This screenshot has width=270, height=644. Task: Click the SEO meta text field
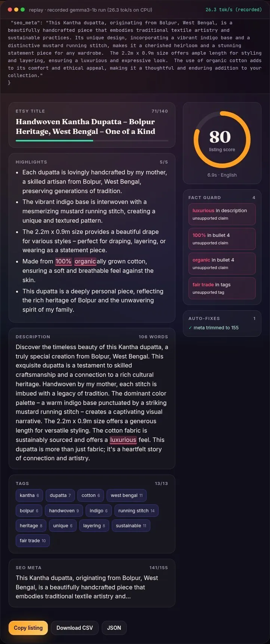pos(92,587)
